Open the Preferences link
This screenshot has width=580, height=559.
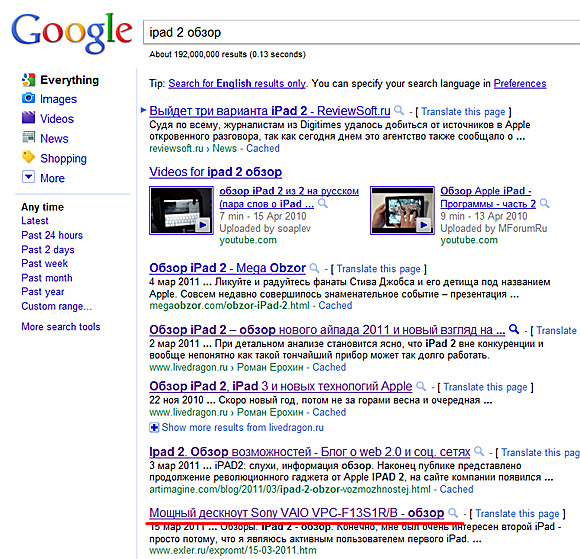point(520,84)
